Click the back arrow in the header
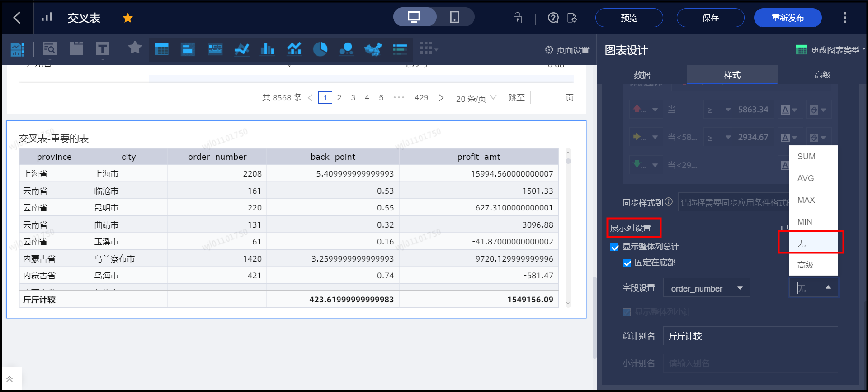Image resolution: width=868 pixels, height=392 pixels. point(17,18)
